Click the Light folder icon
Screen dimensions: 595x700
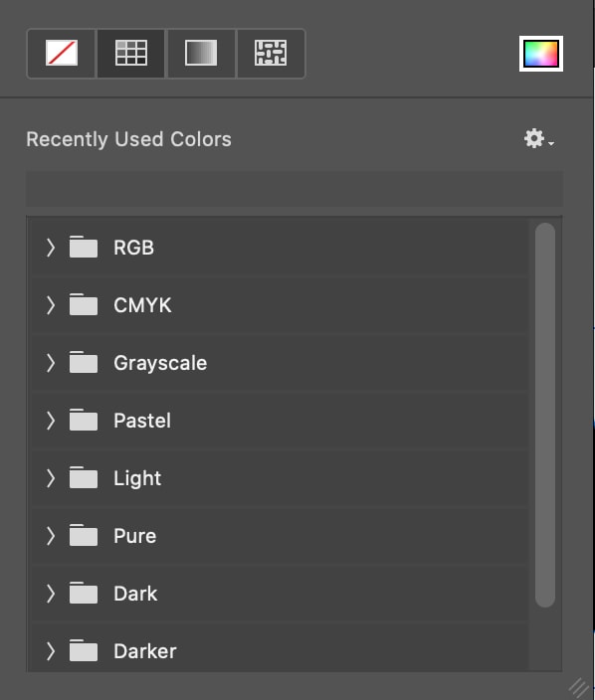point(84,477)
